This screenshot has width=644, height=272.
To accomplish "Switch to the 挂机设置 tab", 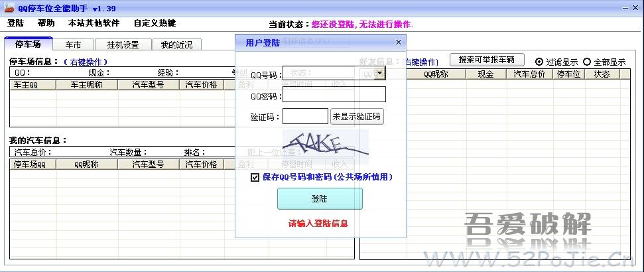I will tap(123, 44).
